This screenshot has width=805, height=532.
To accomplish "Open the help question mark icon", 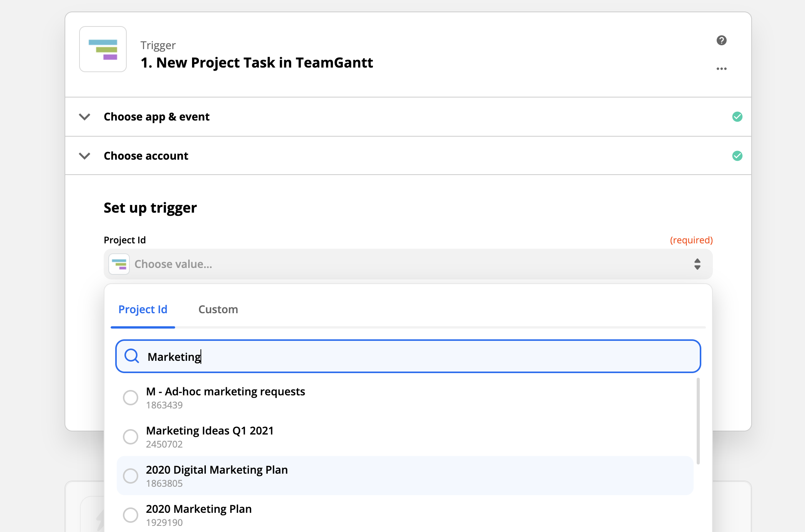I will coord(722,40).
